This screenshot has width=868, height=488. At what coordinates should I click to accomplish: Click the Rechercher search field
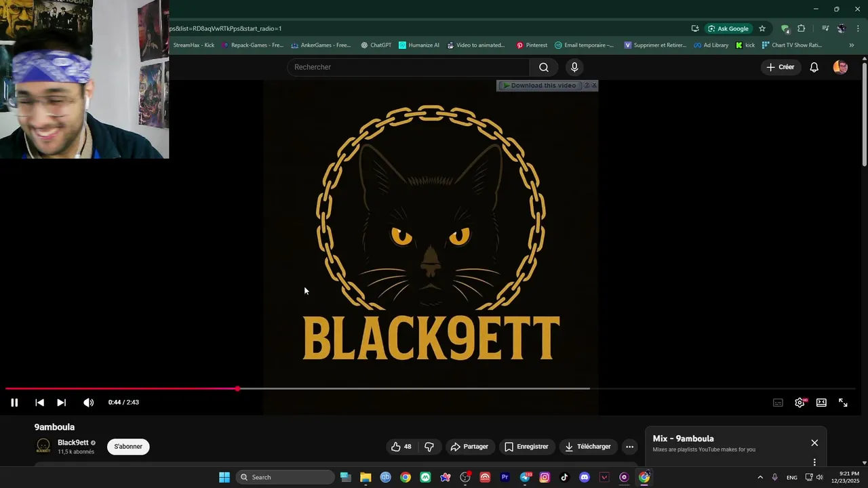[x=408, y=67]
